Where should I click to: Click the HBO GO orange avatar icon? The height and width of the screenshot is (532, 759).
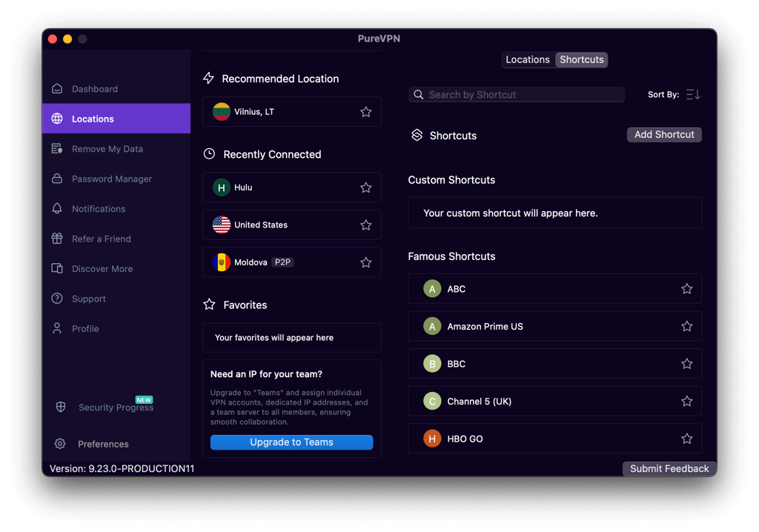pyautogui.click(x=432, y=439)
